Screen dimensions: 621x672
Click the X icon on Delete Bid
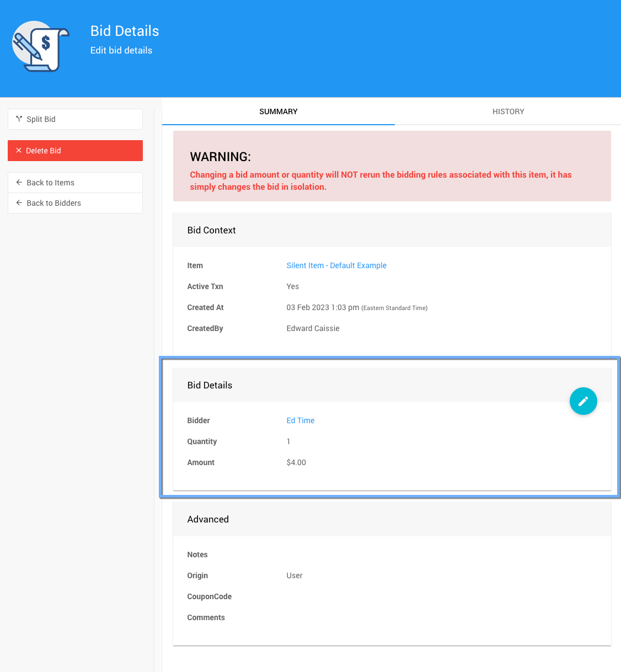pos(19,151)
